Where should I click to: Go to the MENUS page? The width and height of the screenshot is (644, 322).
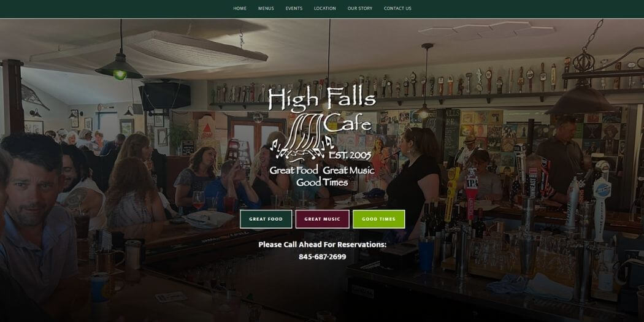point(266,9)
